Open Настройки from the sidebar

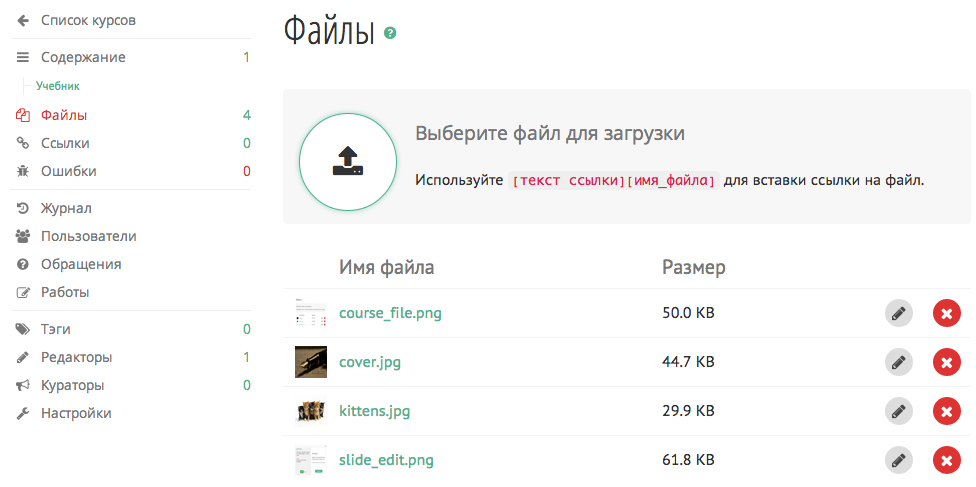click(76, 413)
